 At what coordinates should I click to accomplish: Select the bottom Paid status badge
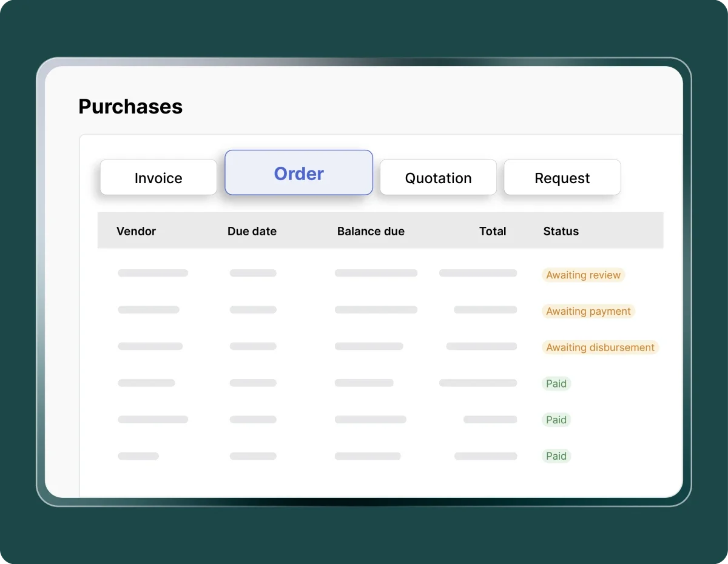556,456
